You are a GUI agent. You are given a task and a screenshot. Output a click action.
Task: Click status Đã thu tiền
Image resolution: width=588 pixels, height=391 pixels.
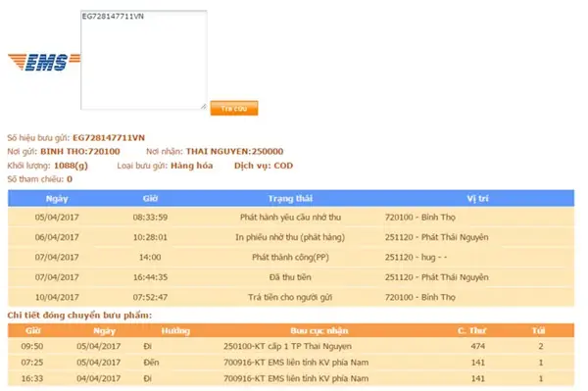point(290,277)
